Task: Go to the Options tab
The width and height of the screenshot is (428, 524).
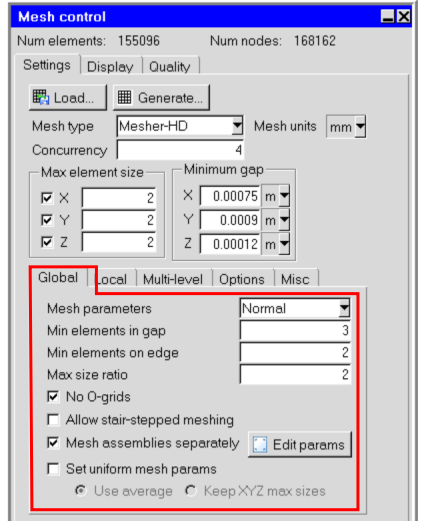Action: (242, 279)
